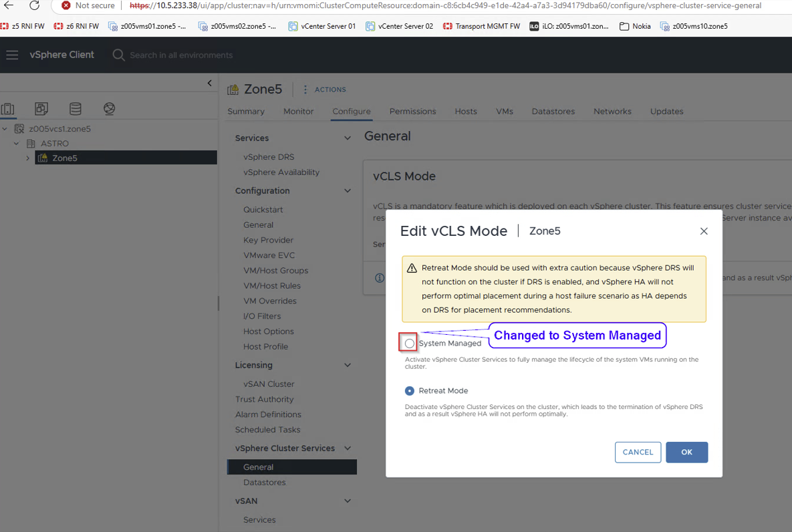This screenshot has height=532, width=792.
Task: Open Networking inventory view icon
Action: 109,109
